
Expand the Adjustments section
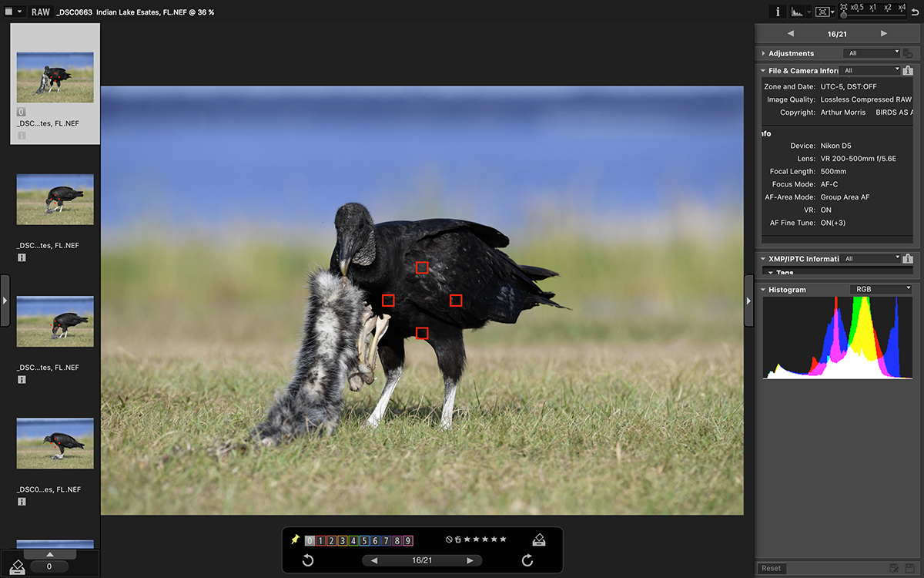point(763,53)
